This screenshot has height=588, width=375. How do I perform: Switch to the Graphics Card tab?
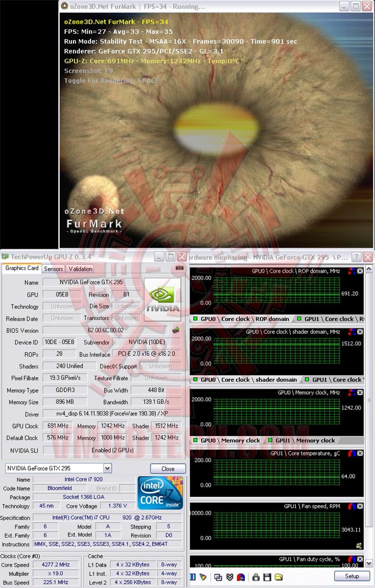click(x=22, y=268)
